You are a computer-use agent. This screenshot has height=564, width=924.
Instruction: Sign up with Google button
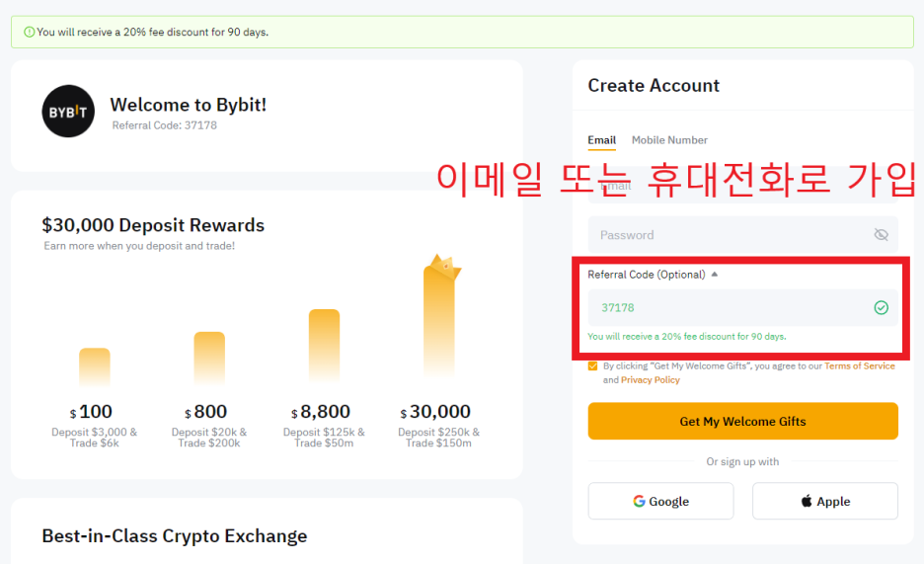[660, 501]
